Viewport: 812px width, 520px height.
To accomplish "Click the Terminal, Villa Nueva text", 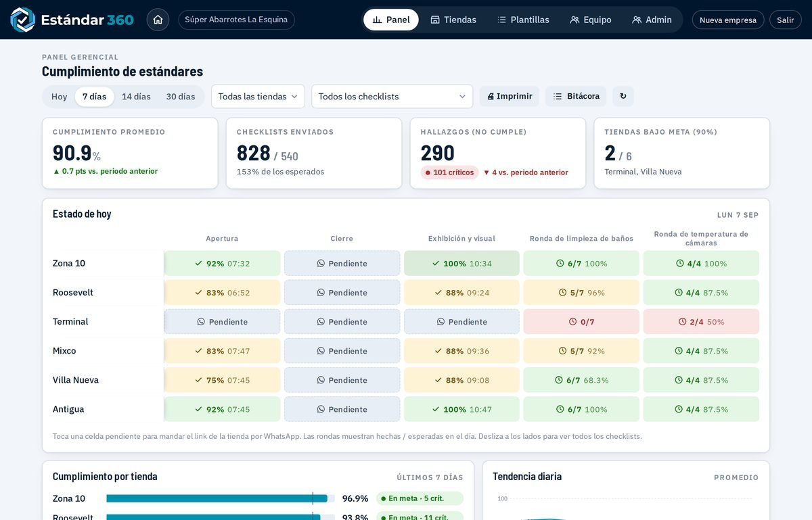I will pyautogui.click(x=643, y=172).
